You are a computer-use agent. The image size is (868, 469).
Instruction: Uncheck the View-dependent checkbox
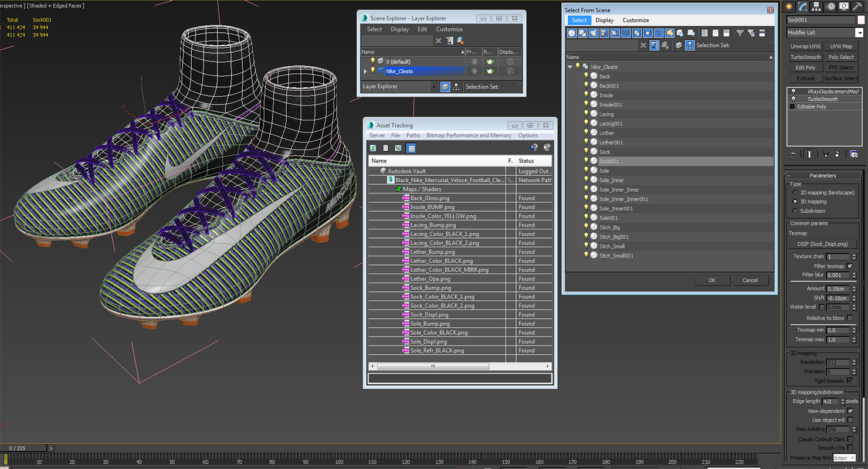850,411
